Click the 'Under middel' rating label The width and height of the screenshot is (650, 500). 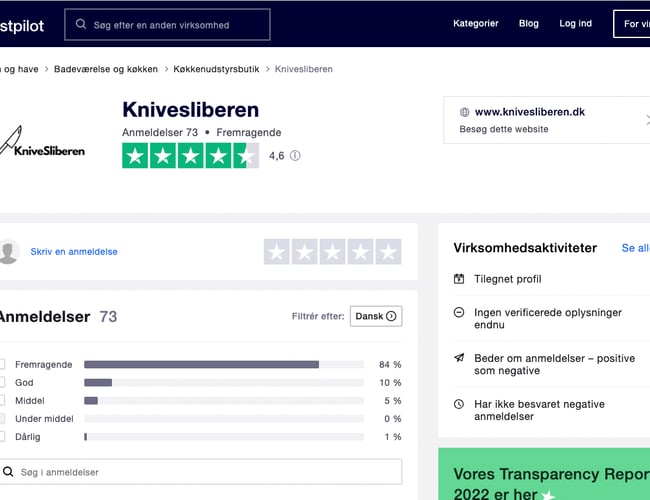(x=44, y=419)
